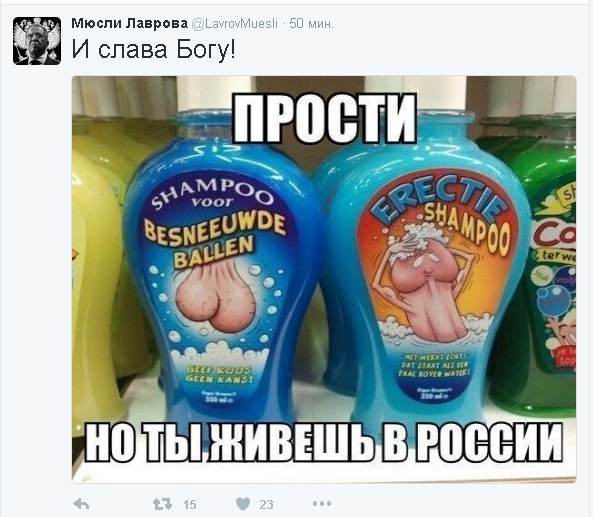Click the ПРОСТИ caption in the image
Viewport: 593px width, 517px height.
tap(324, 118)
